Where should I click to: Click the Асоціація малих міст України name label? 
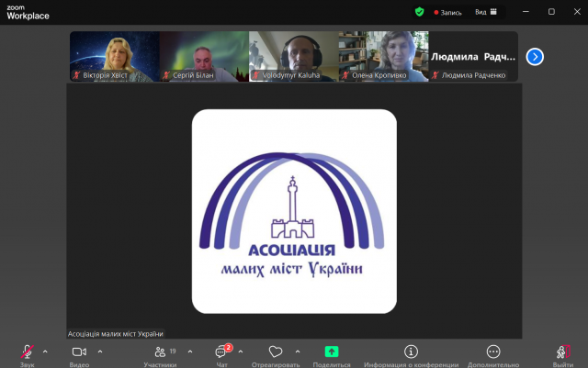click(116, 333)
